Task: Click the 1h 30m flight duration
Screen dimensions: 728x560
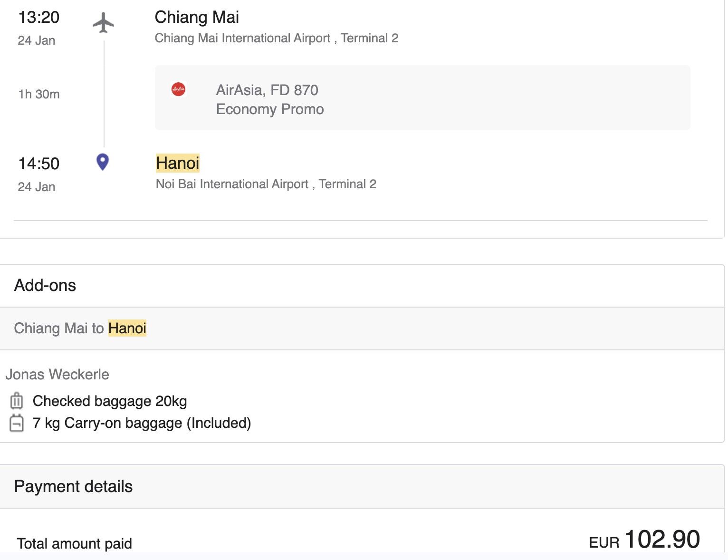Action: point(39,94)
